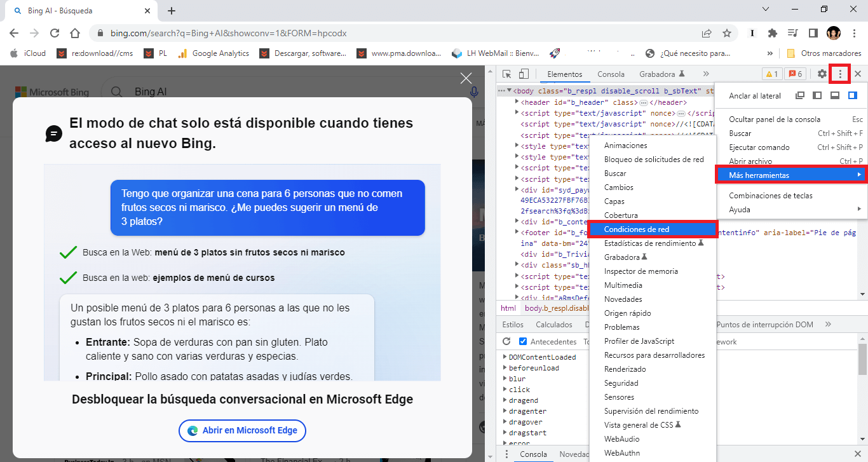Screen dimensions: 868x462
Task: Click Abrir en Microsoft Edge button
Action: [x=243, y=430]
